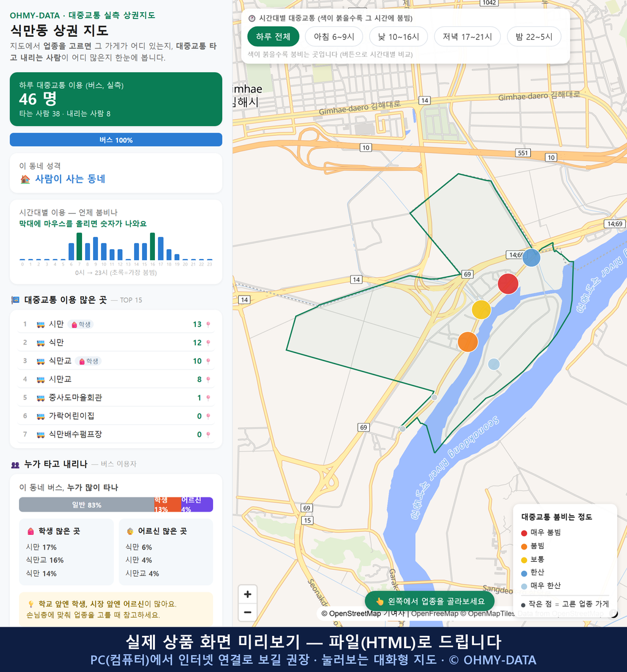Click the bus icon in the rank 4 시만교 row
Image resolution: width=627 pixels, height=672 pixels.
(41, 379)
